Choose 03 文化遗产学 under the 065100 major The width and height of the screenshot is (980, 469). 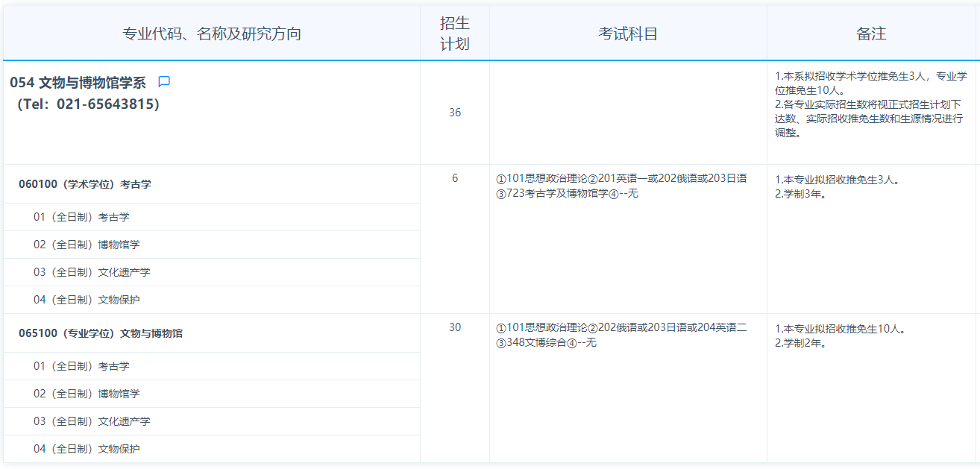(x=92, y=421)
